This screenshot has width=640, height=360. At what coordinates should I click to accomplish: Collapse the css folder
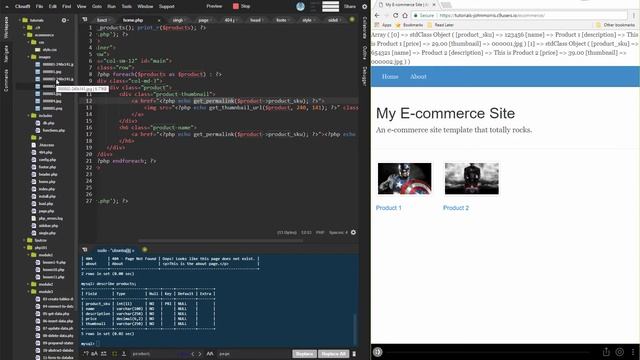coord(29,42)
